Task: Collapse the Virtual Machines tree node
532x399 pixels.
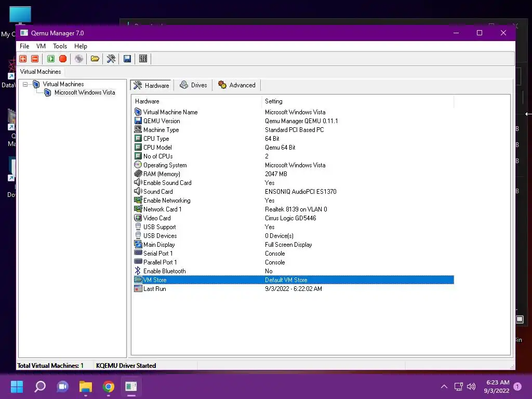Action: coord(25,84)
